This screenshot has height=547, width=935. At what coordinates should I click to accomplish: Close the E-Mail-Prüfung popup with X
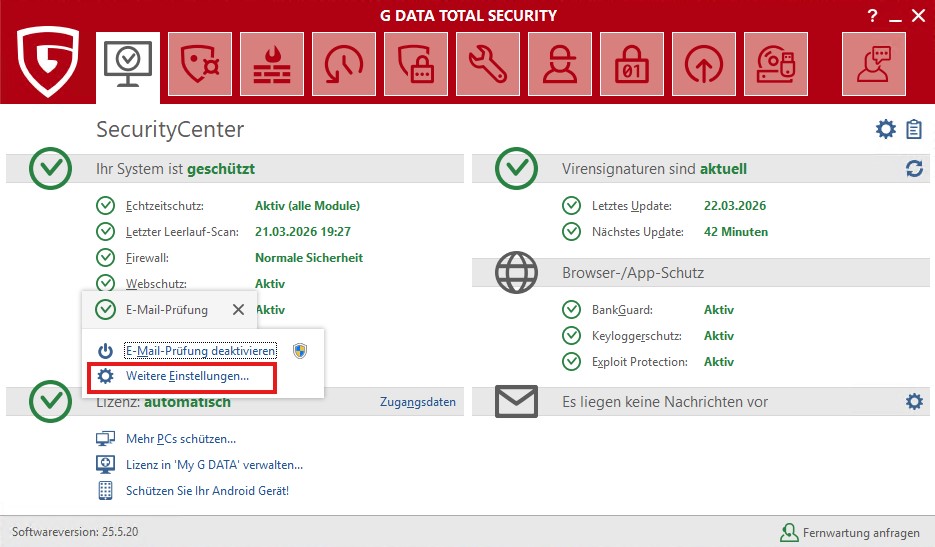pos(238,310)
